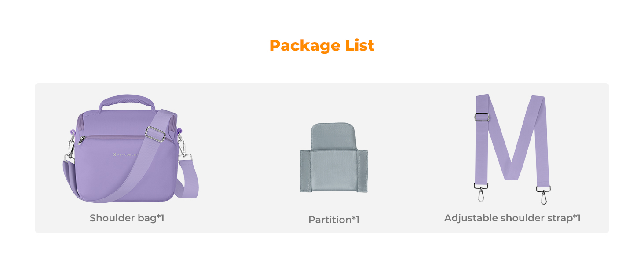Screen dimensions: 644x264
Task: Click the "Adjustable shoulder strap*1" label
Action: click(x=512, y=218)
